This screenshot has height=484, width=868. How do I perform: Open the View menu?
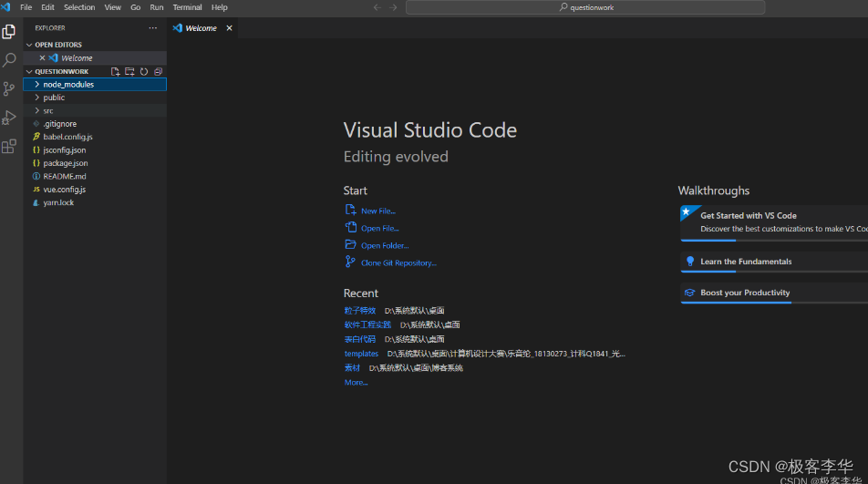click(112, 7)
